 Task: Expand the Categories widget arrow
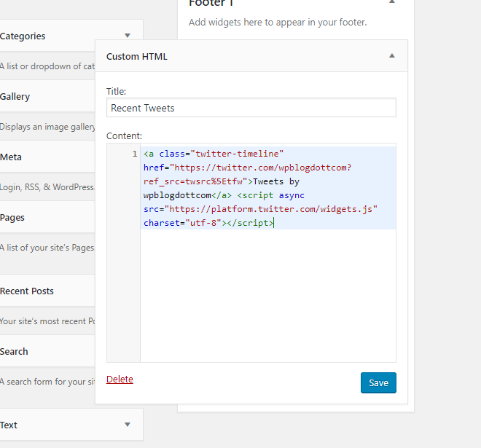[128, 36]
